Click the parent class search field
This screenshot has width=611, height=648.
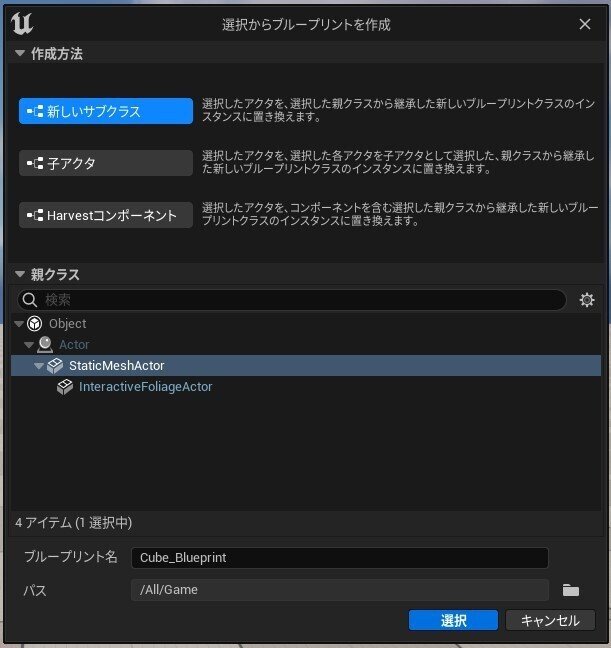tap(291, 300)
